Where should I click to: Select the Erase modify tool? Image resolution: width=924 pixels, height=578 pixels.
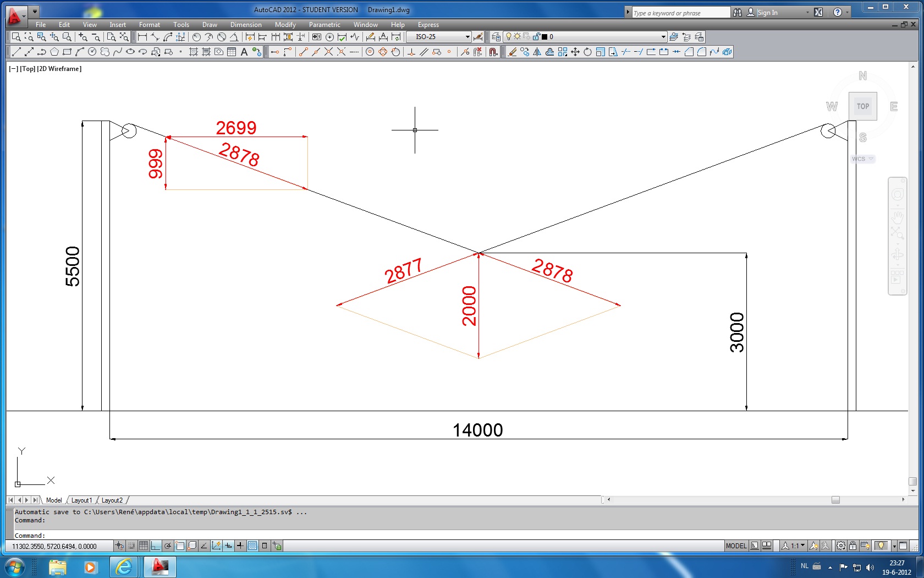coord(513,52)
